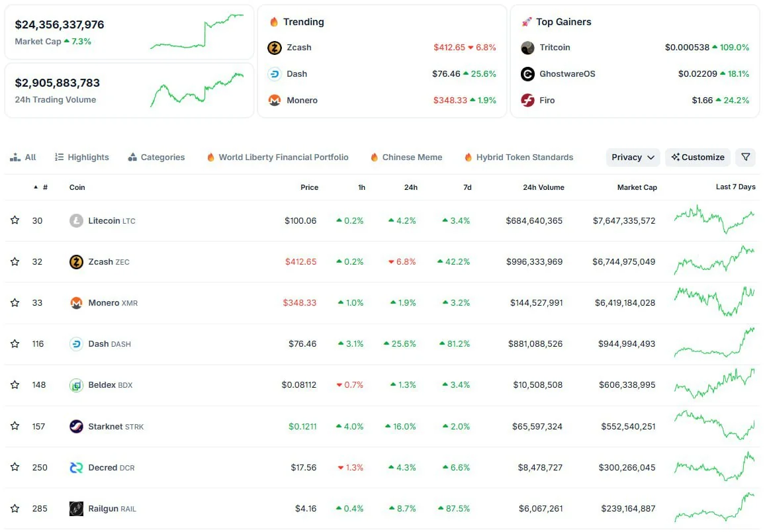Viewport: 765px width, 532px height.
Task: Click the Starknet coin icon
Action: click(76, 427)
